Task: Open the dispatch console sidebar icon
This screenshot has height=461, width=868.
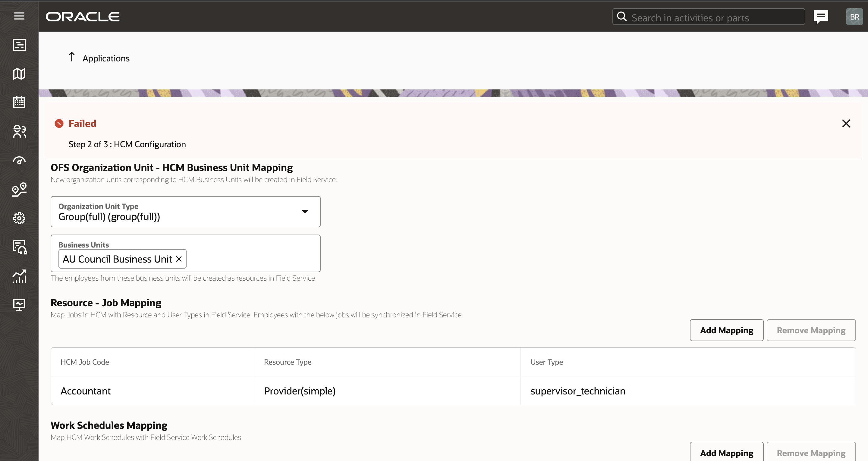Action: pos(19,45)
